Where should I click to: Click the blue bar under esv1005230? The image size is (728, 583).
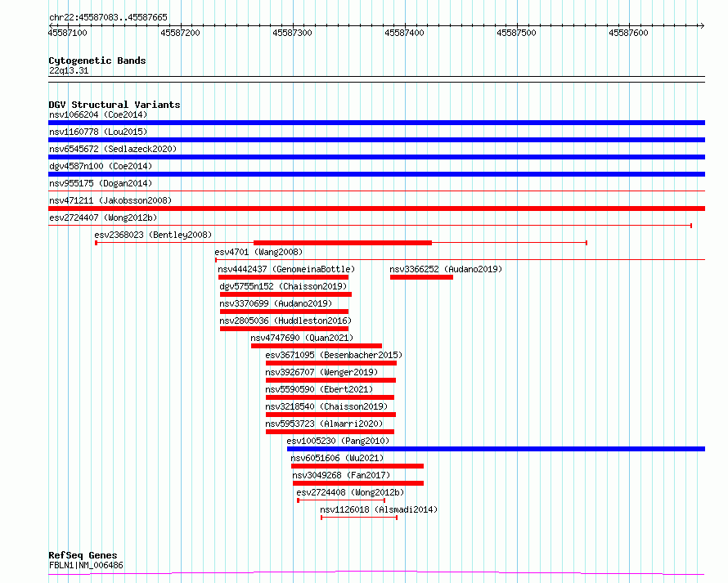click(496, 449)
